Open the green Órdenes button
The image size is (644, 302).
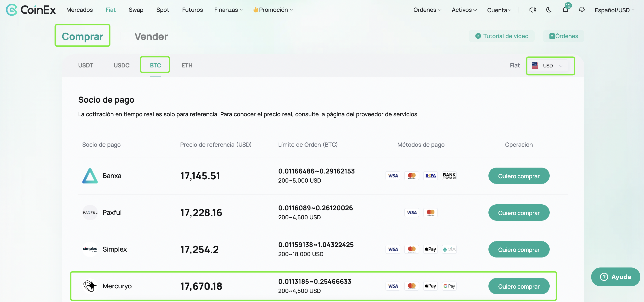[x=563, y=36]
